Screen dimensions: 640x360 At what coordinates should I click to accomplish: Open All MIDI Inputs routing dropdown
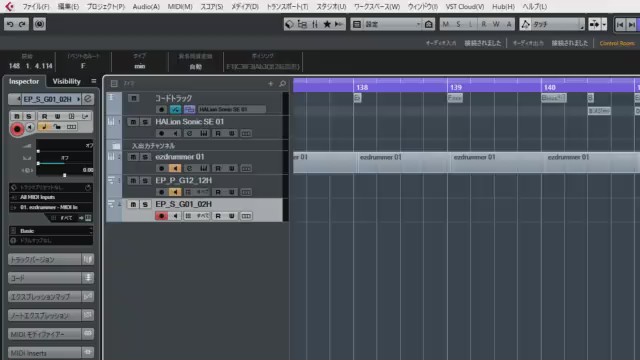coord(51,197)
